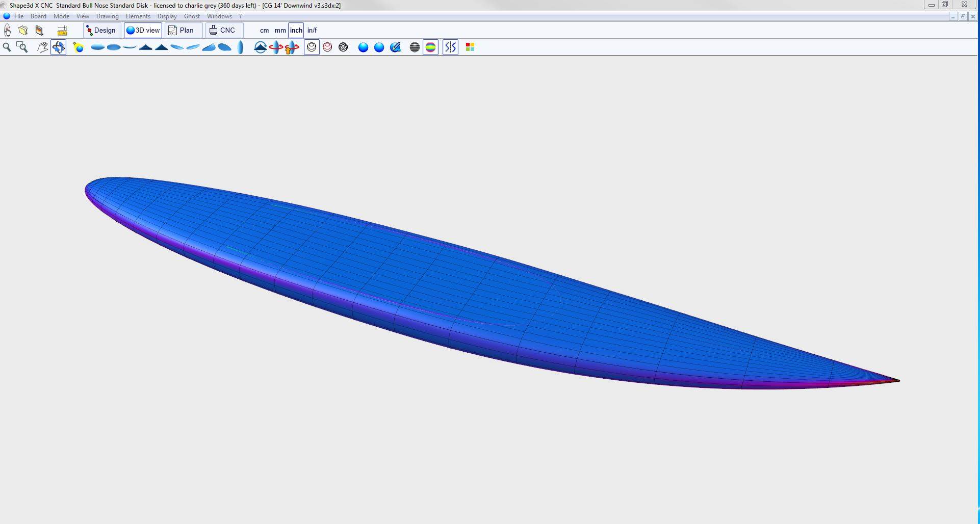The image size is (980, 524).
Task: Toggle the rainbow curvature color rendering
Action: (x=431, y=47)
